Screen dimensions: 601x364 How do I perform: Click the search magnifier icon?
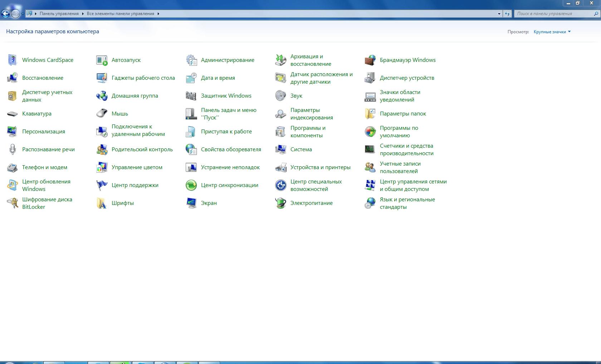coord(596,14)
